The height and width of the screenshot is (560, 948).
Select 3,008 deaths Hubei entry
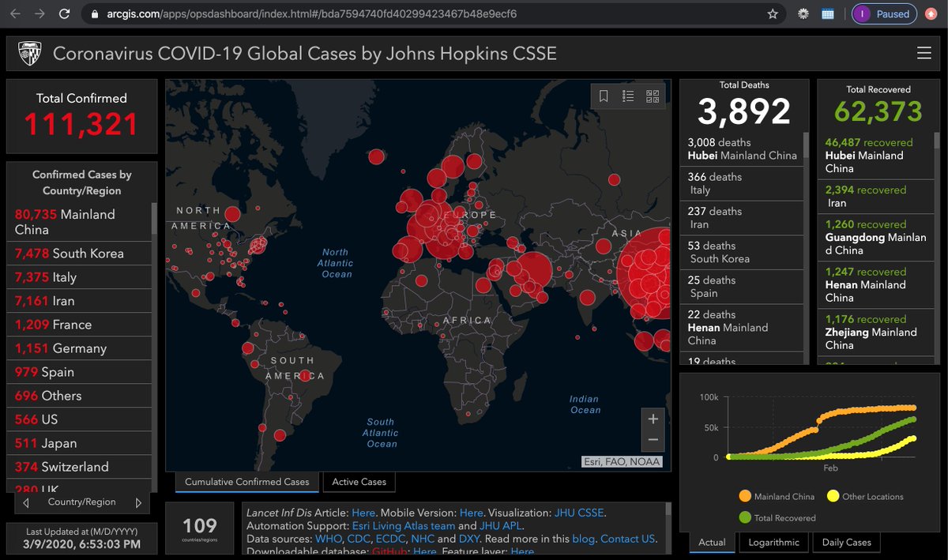coord(742,149)
